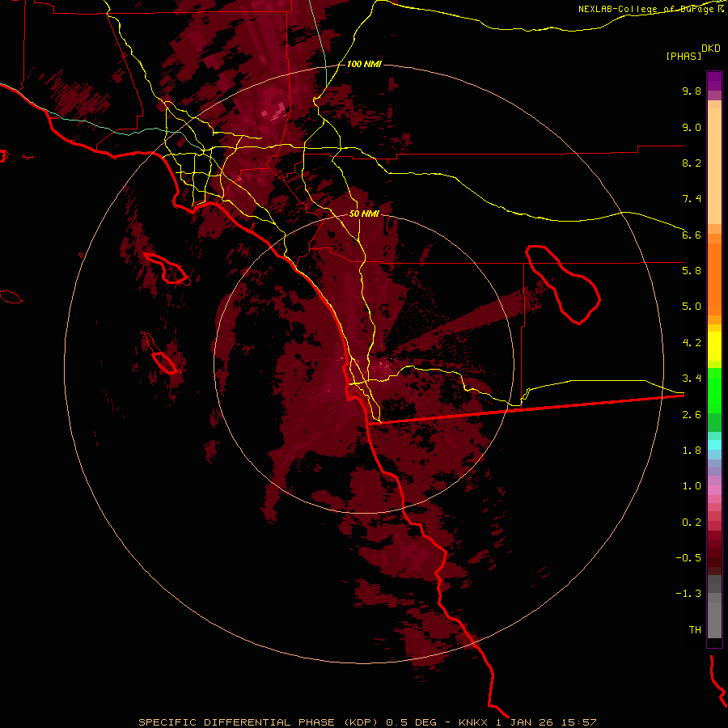The height and width of the screenshot is (728, 728).
Task: Select the 6.6 value on the color scale
Action: click(x=692, y=235)
